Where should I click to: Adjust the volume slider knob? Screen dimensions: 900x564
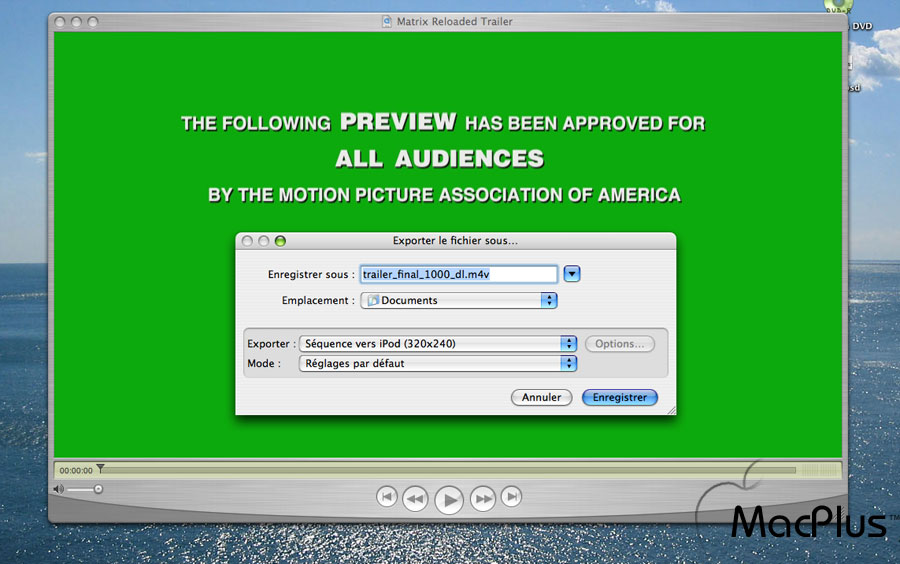[x=98, y=489]
